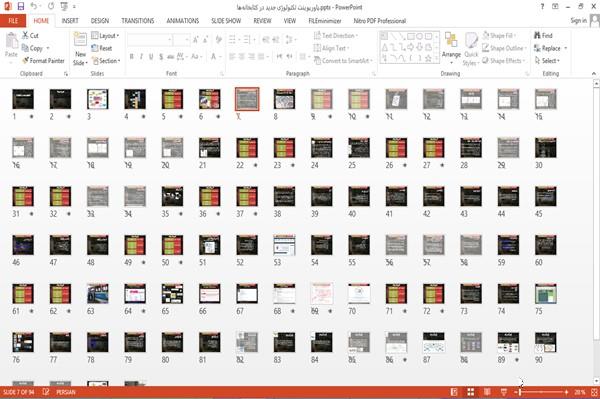
Task: Switch to Reading View icon in status bar
Action: (x=487, y=392)
